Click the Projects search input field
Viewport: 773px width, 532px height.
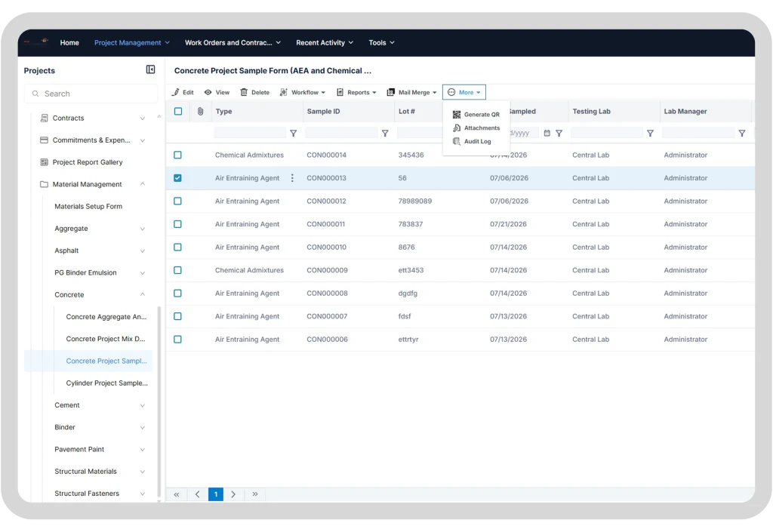pos(91,94)
